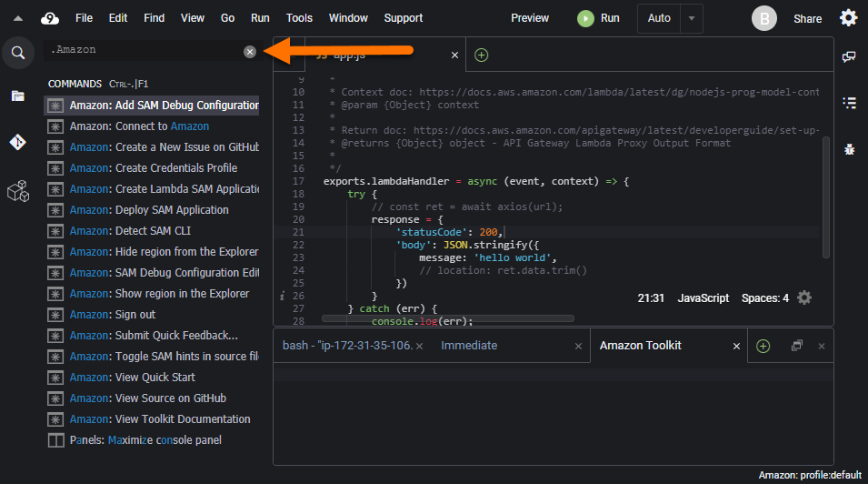Click the Share button

(808, 19)
